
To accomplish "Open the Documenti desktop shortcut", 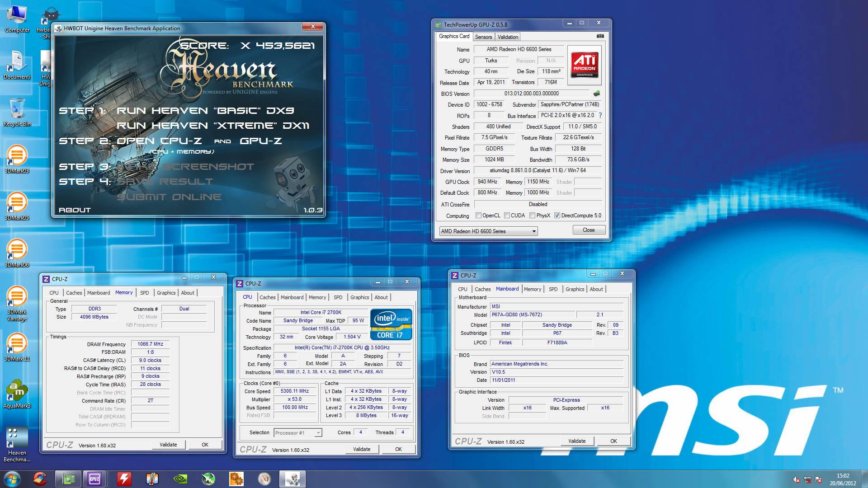I will tap(17, 66).
